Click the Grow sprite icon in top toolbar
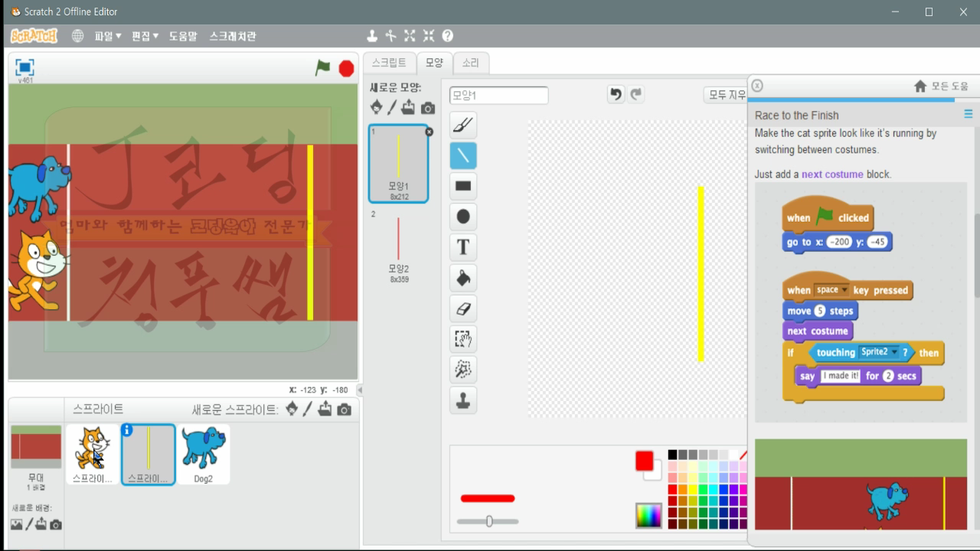Image resolution: width=980 pixels, height=551 pixels. coord(410,36)
